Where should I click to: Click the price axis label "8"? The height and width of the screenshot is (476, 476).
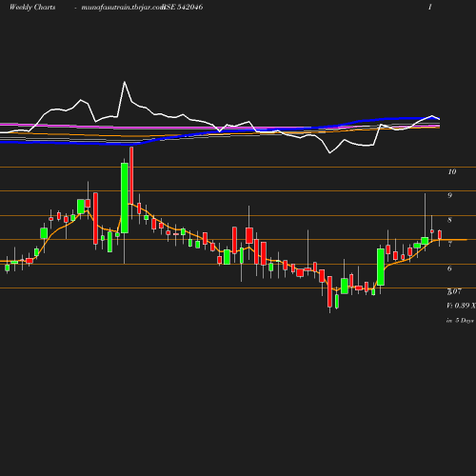point(449,220)
